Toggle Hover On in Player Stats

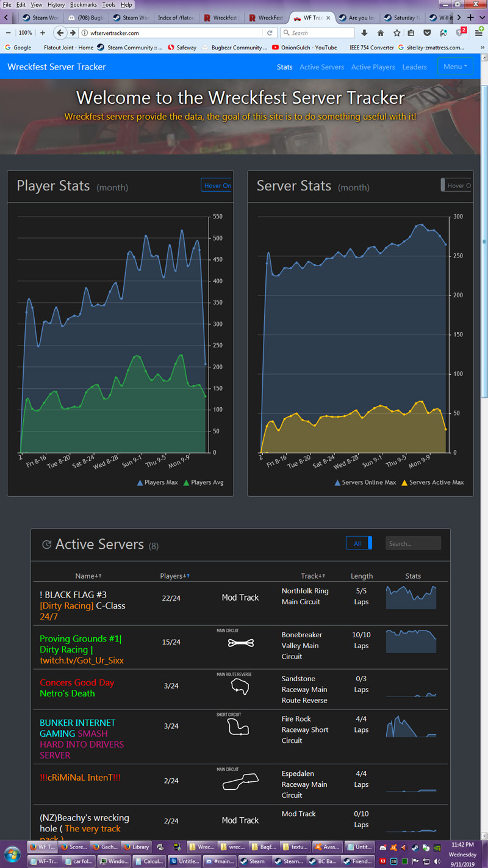click(217, 186)
